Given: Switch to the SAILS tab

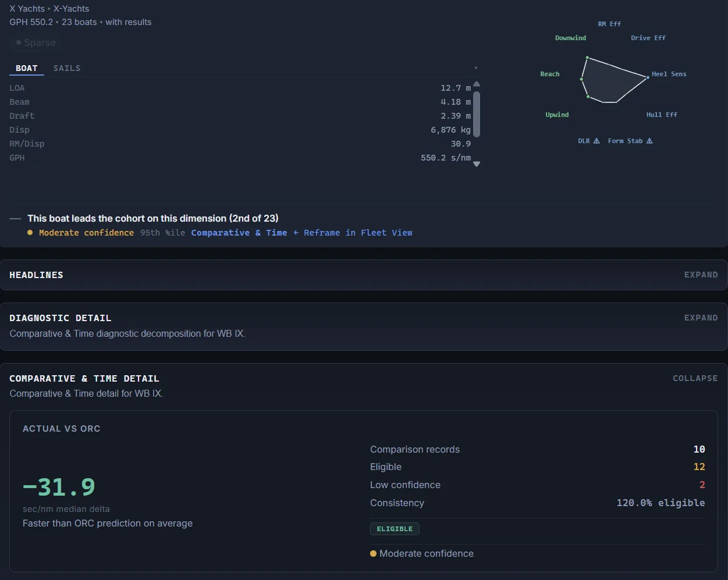Looking at the screenshot, I should tap(67, 68).
